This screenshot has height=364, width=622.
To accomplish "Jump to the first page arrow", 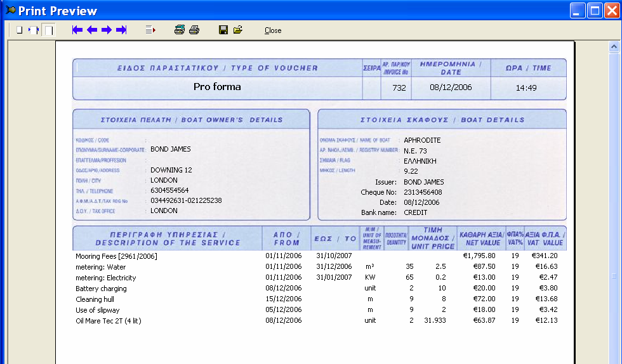I will tap(77, 30).
